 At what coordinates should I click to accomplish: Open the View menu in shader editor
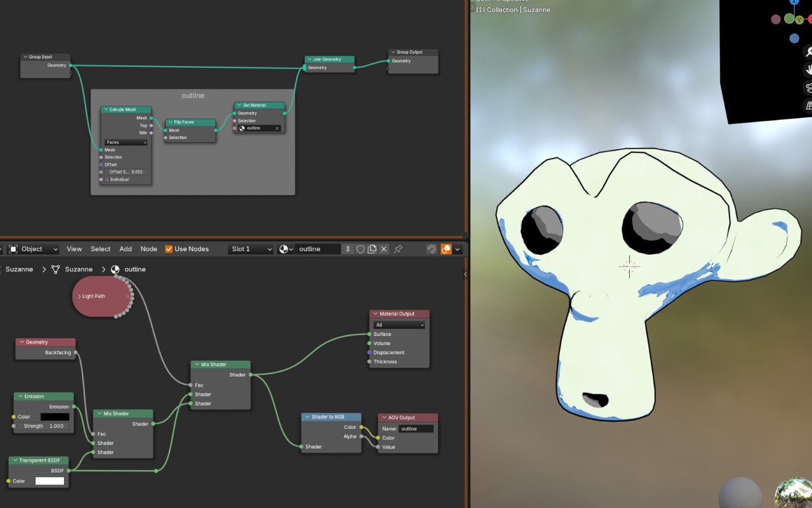74,249
